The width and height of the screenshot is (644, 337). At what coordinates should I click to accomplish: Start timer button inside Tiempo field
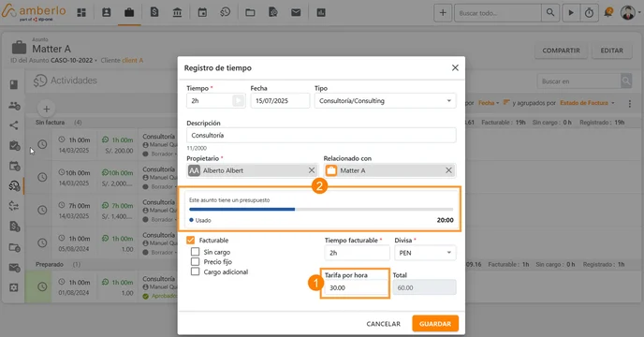(x=238, y=101)
